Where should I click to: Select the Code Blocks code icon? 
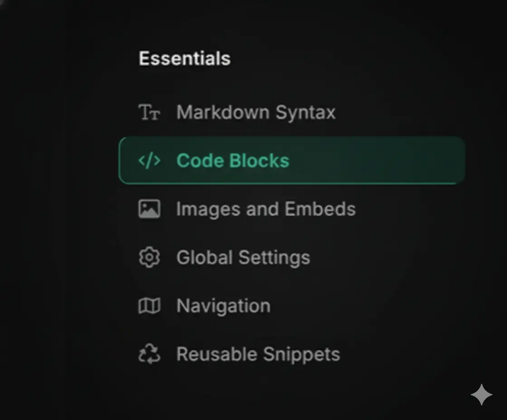pyautogui.click(x=149, y=160)
